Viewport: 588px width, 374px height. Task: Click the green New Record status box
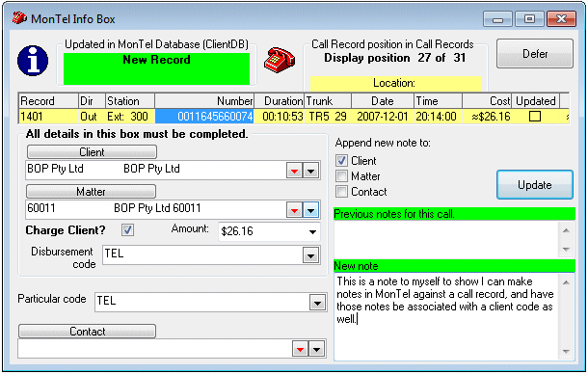157,68
